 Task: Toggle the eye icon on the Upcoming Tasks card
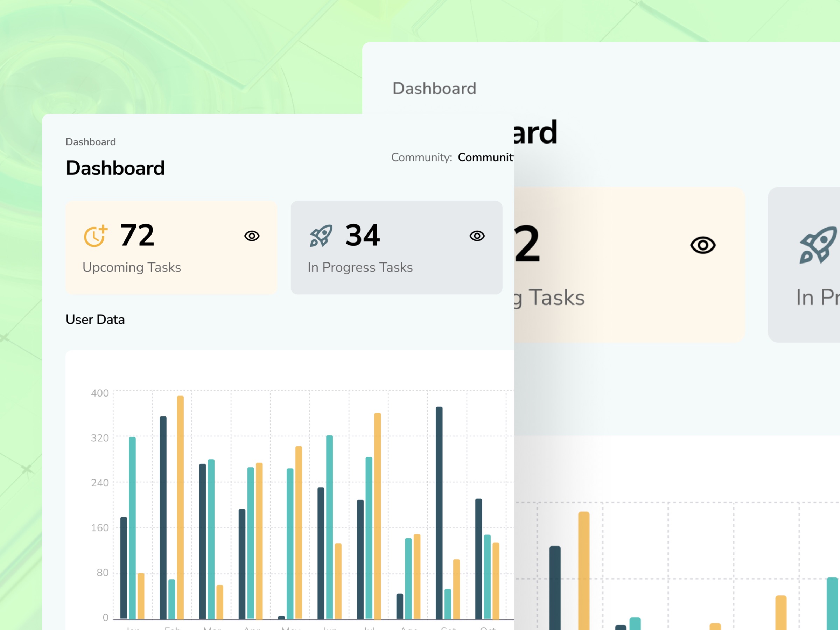(x=252, y=236)
